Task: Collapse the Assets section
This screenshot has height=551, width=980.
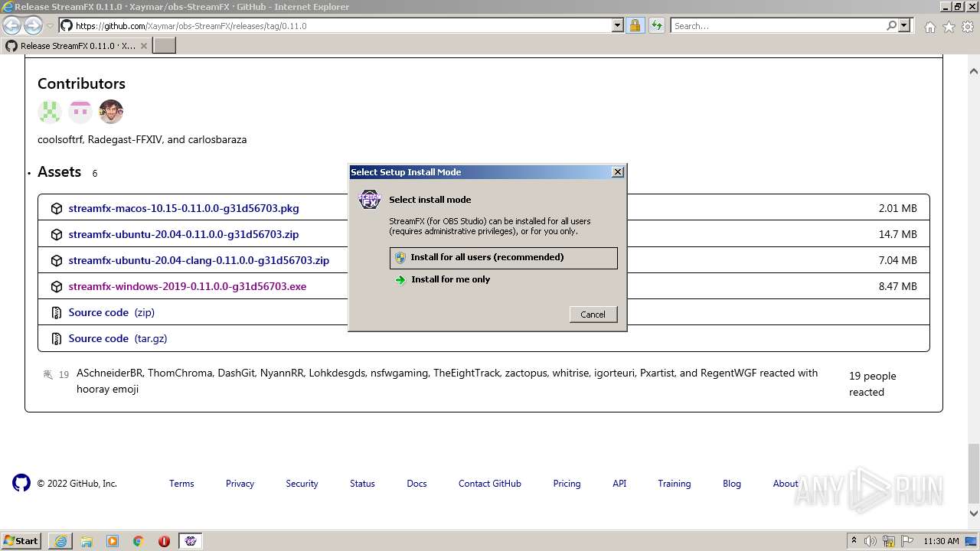Action: pyautogui.click(x=59, y=172)
